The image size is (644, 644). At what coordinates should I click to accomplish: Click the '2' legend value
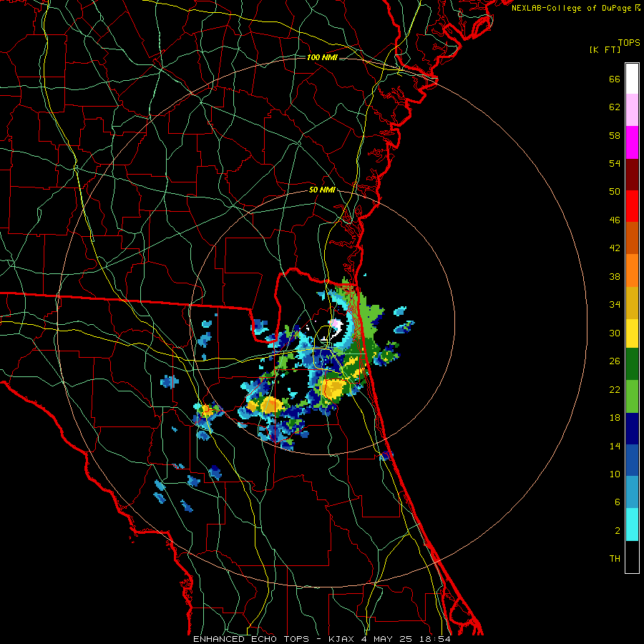(618, 531)
